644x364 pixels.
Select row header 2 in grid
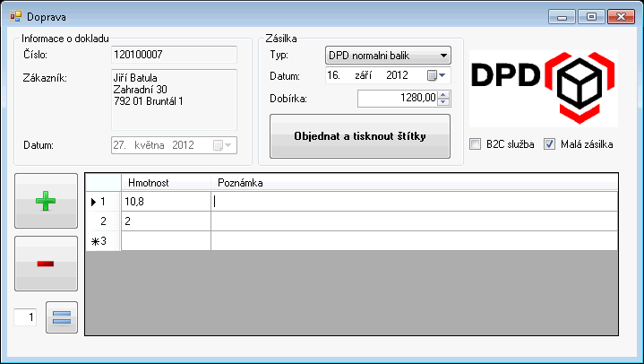tap(103, 221)
